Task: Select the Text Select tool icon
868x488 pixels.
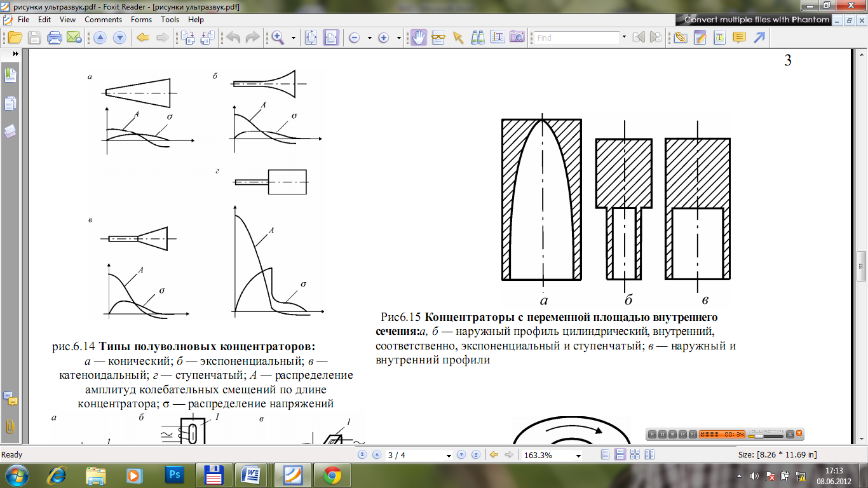Action: tap(498, 37)
